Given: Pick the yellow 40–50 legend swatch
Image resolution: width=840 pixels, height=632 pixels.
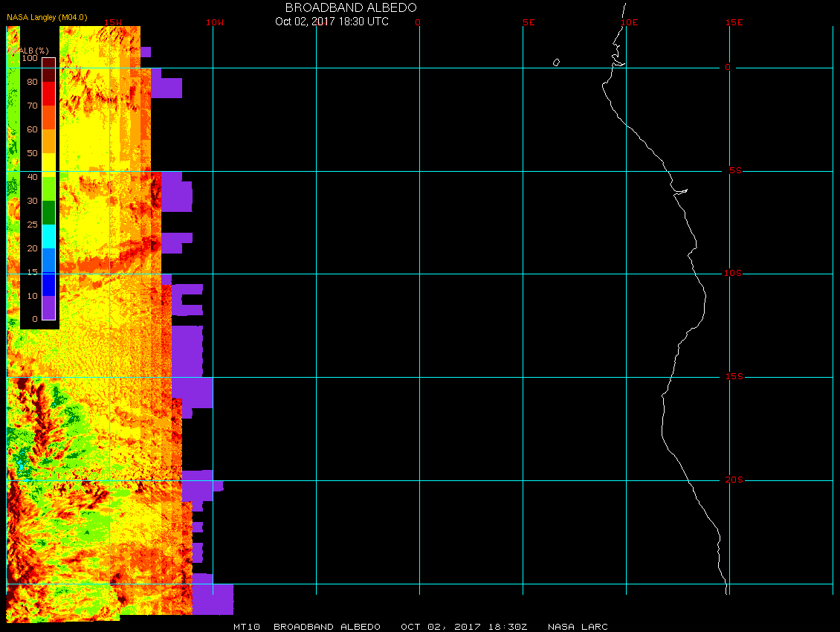Looking at the screenshot, I should click(x=48, y=165).
